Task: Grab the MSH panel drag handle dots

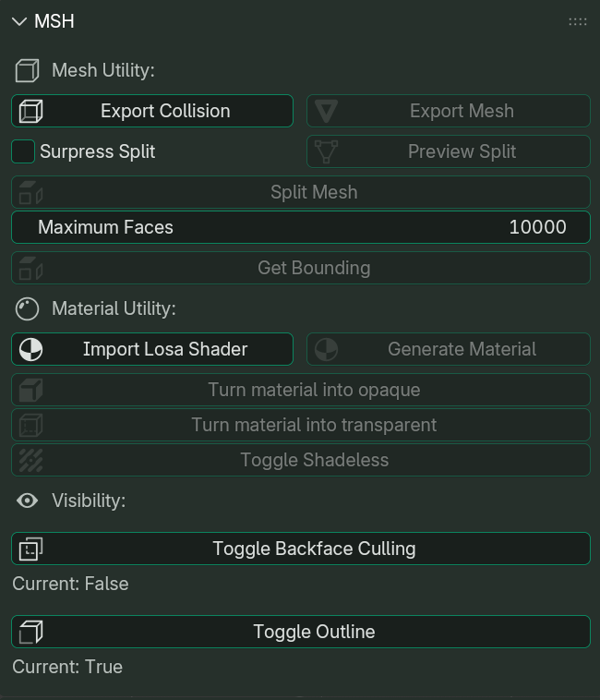Action: click(578, 21)
